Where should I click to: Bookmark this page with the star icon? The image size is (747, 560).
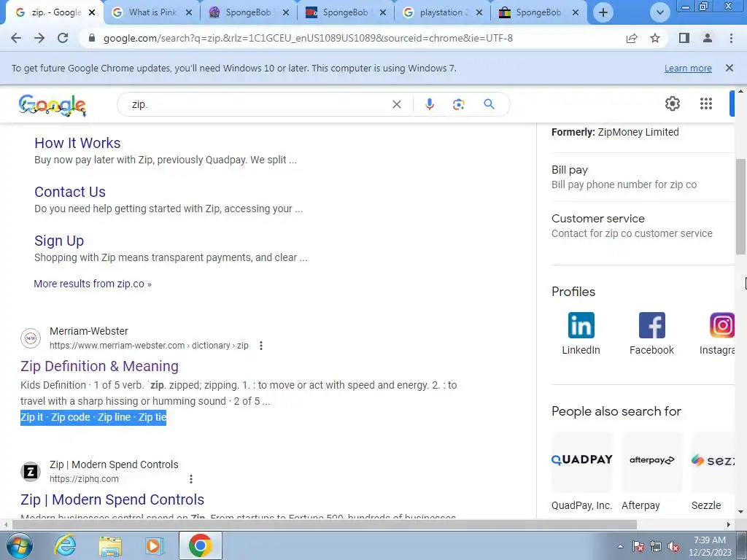pos(655,38)
